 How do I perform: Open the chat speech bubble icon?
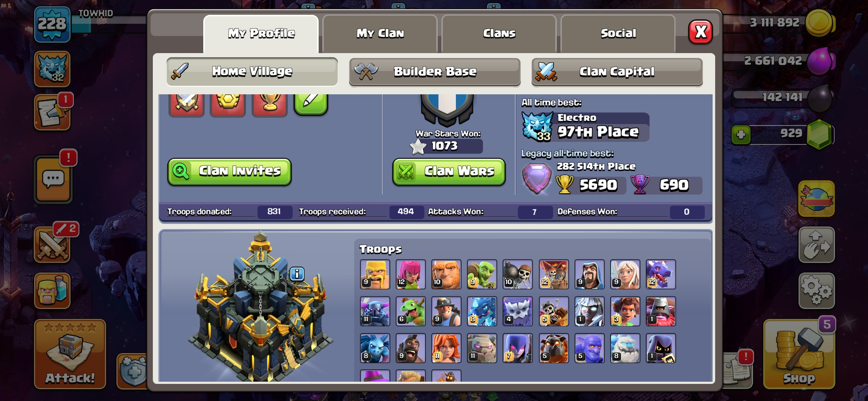tap(53, 180)
